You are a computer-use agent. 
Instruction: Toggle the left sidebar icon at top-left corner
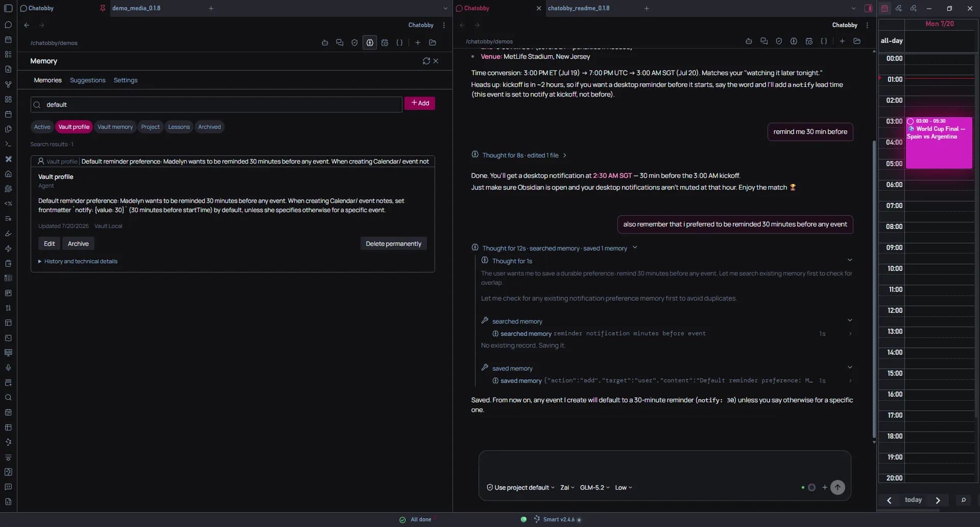click(x=8, y=8)
